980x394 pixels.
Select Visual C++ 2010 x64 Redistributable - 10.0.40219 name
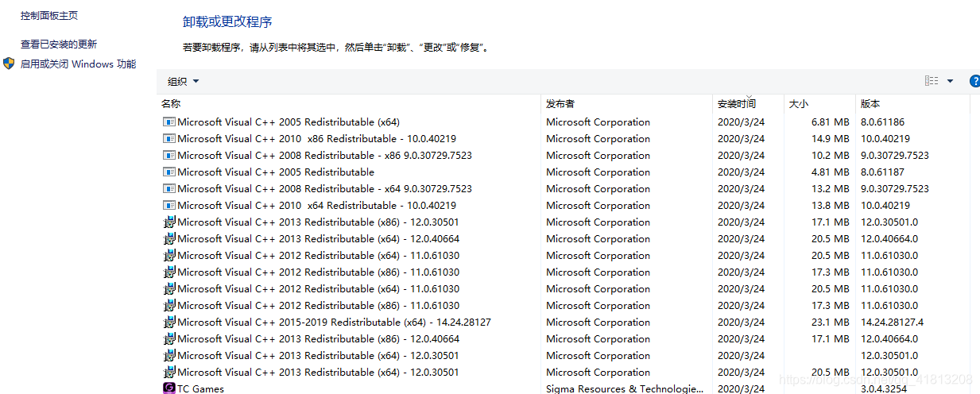(317, 206)
